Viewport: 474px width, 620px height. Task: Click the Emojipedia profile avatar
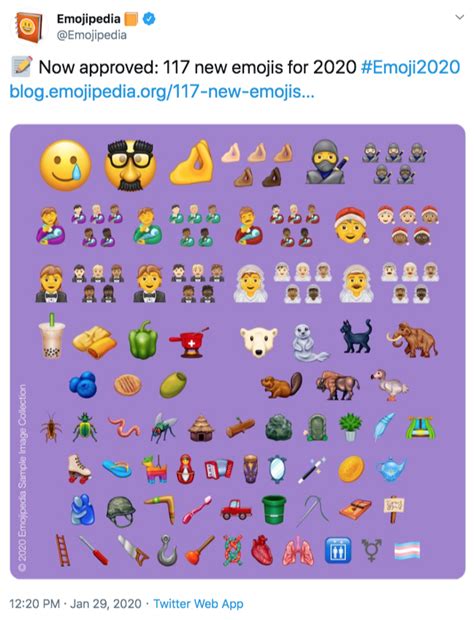point(28,27)
